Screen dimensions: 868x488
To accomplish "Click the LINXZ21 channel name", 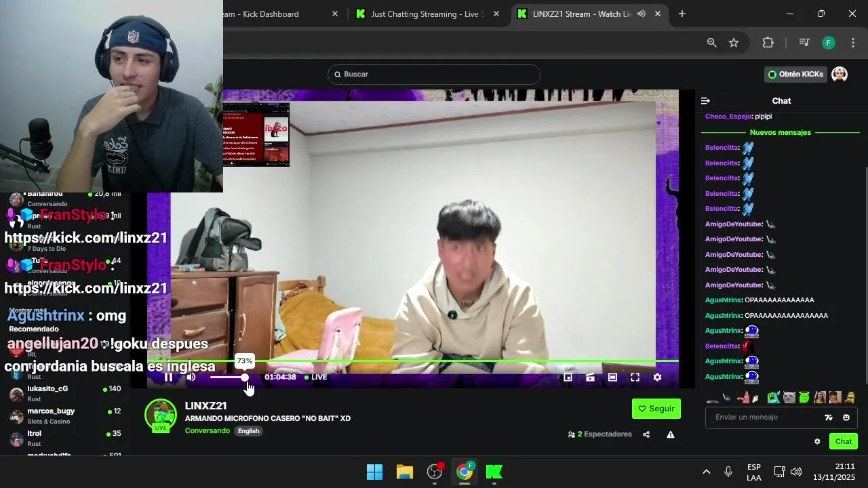I will tap(206, 405).
